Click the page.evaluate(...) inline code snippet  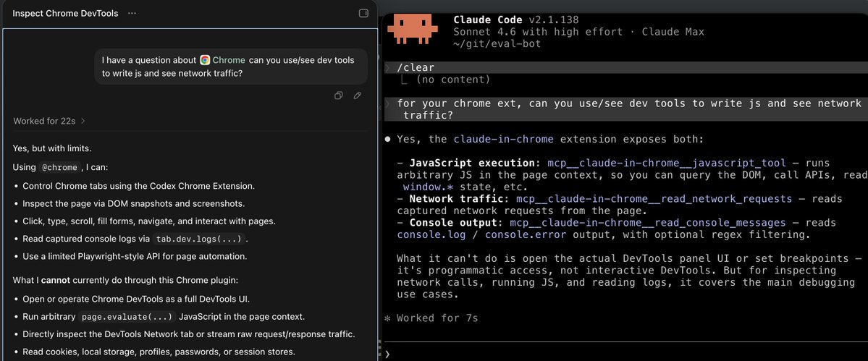coord(128,317)
